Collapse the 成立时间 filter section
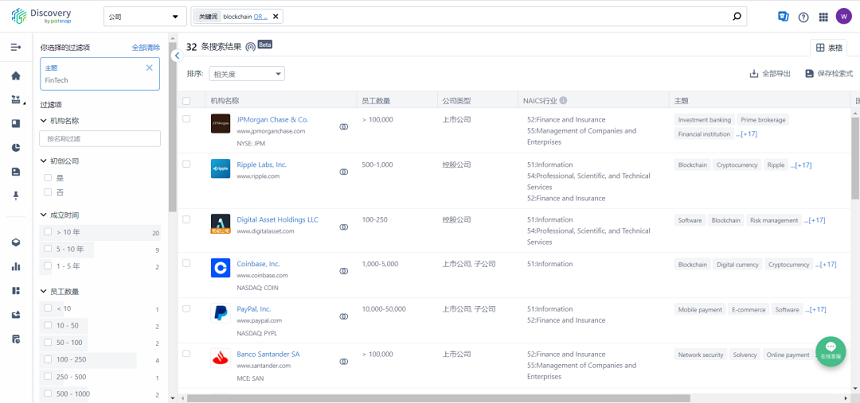 [x=44, y=215]
